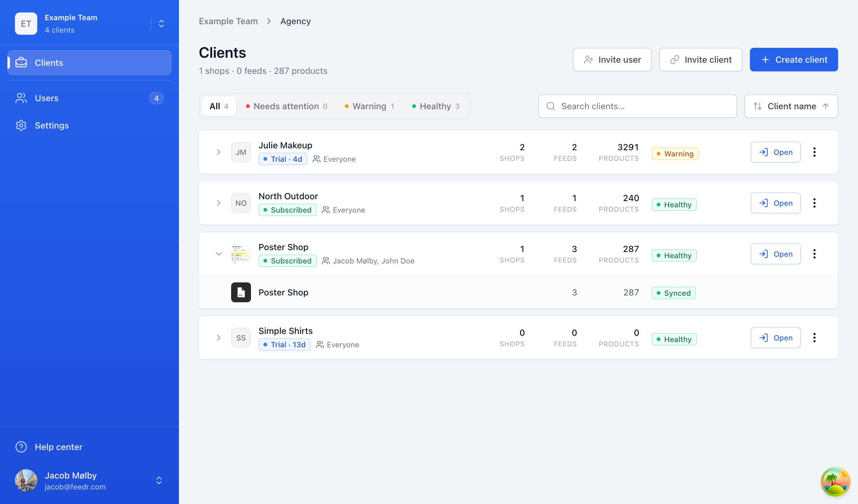Expand the Simple Shirts row
This screenshot has height=504, width=858.
pyautogui.click(x=219, y=338)
